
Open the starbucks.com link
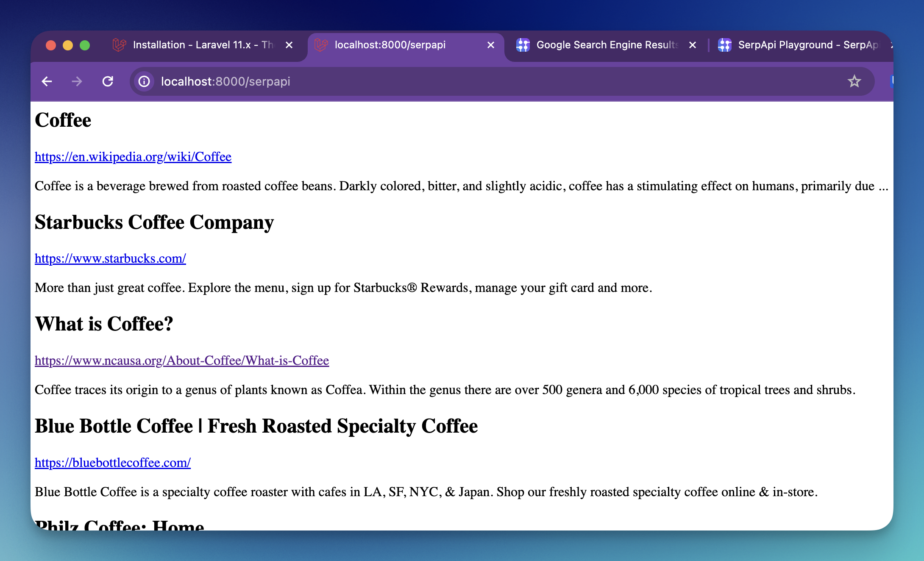[x=110, y=258]
